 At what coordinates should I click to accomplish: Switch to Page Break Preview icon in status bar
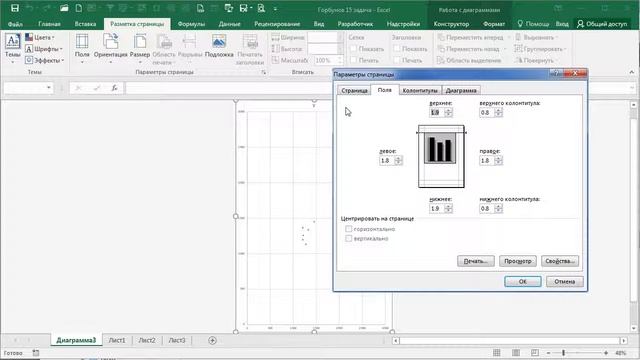click(535, 353)
